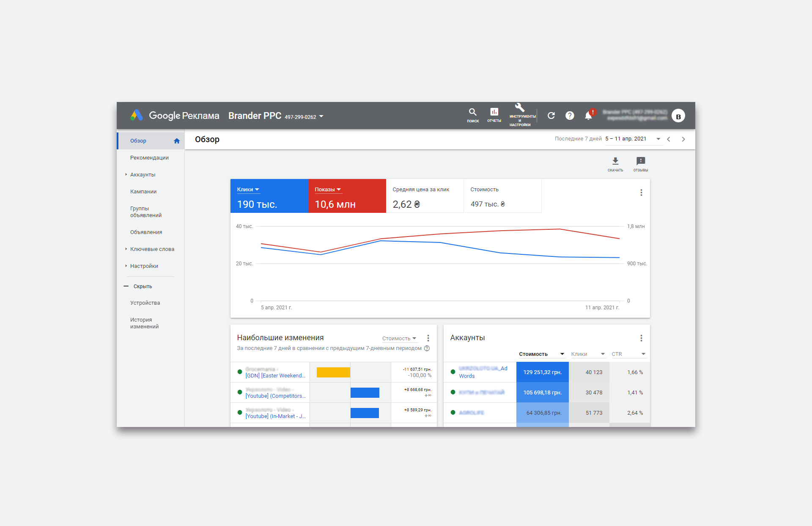This screenshot has width=812, height=526.
Task: Open the help question mark icon
Action: [570, 116]
